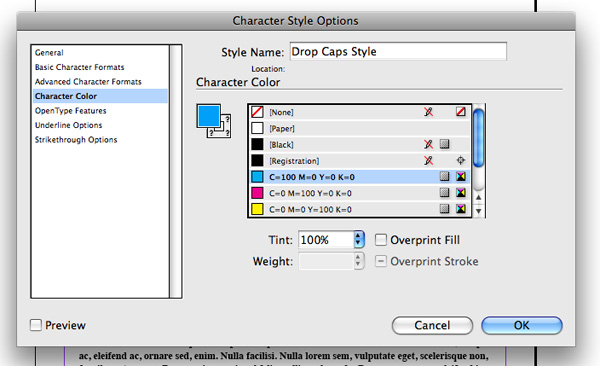600x366 pixels.
Task: Enable the Overprint Fill checkbox
Action: 381,240
